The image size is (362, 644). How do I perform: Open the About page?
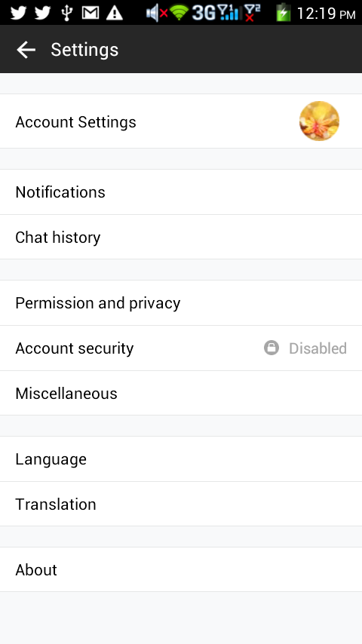(181, 569)
